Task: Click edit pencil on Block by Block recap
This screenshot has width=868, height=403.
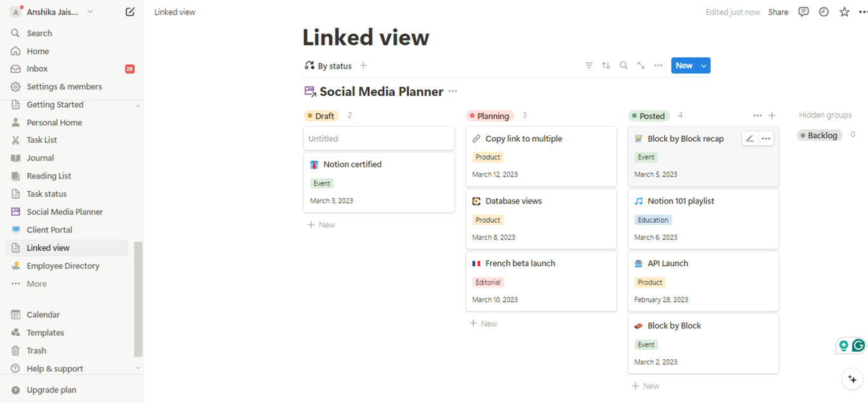Action: 750,138
